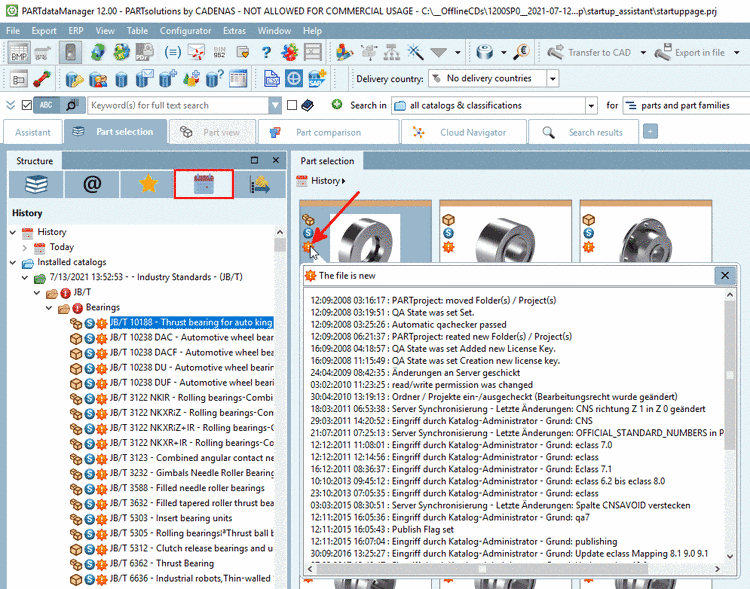Image resolution: width=750 pixels, height=589 pixels.
Task: Open the Export in file dropdown arrow
Action: click(737, 53)
